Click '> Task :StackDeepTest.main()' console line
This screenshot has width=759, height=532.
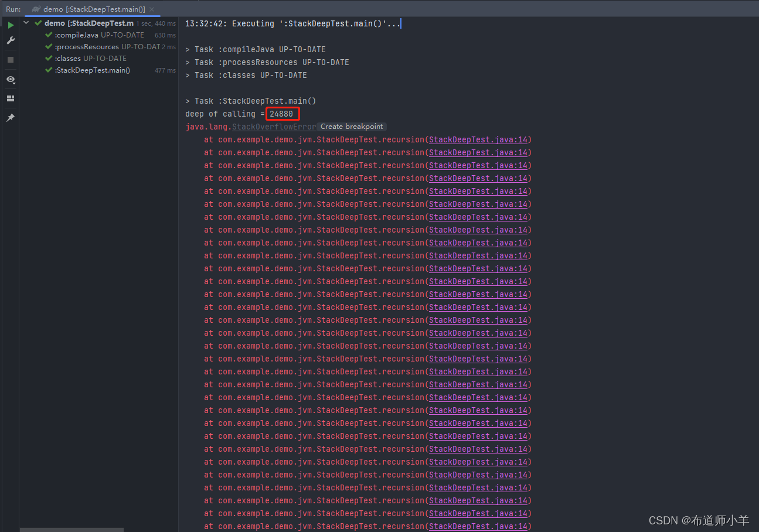pos(251,101)
